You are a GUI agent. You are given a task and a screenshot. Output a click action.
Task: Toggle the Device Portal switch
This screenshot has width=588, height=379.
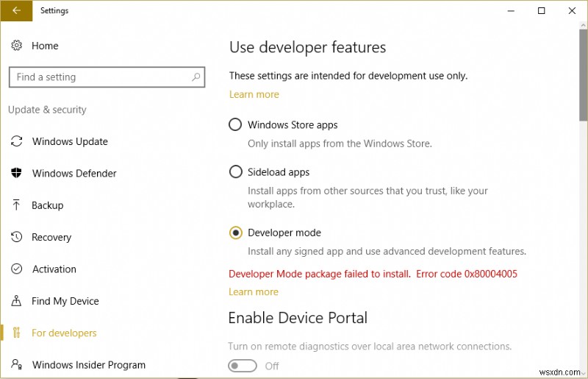pos(243,366)
